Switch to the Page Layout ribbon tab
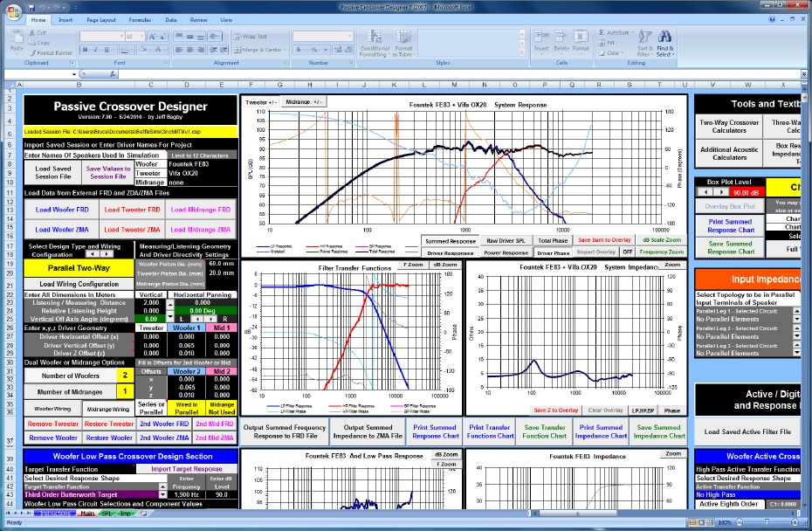The height and width of the screenshot is (531, 812). pyautogui.click(x=101, y=20)
